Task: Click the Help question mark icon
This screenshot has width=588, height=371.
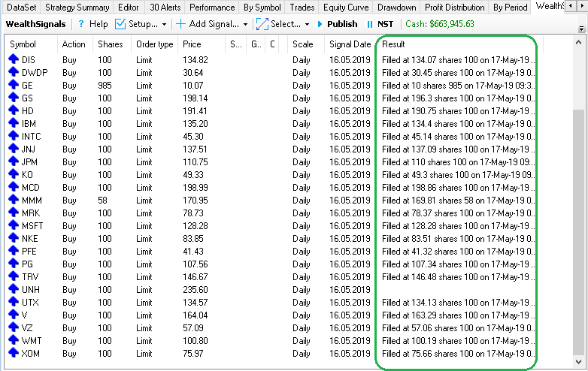Action: 81,24
